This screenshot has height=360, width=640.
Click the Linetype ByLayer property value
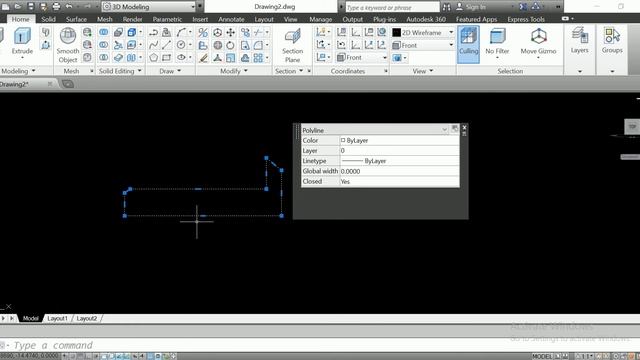point(400,161)
